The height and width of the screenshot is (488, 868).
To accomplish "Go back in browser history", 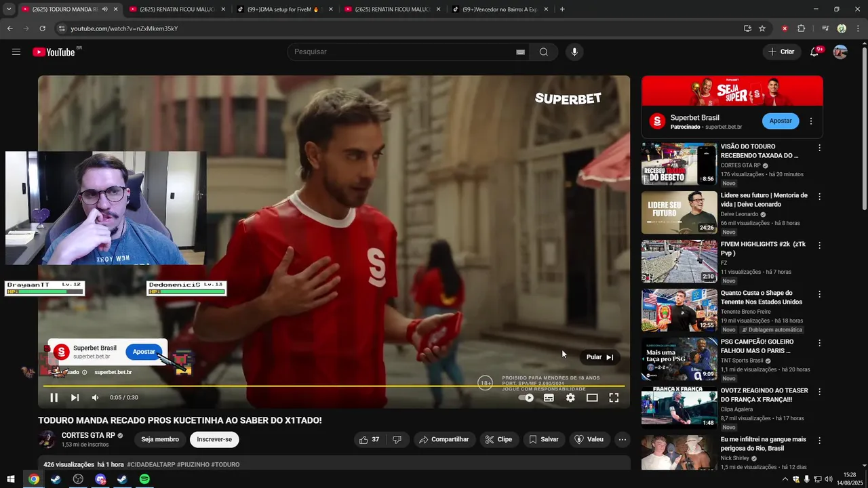I will pos(9,28).
